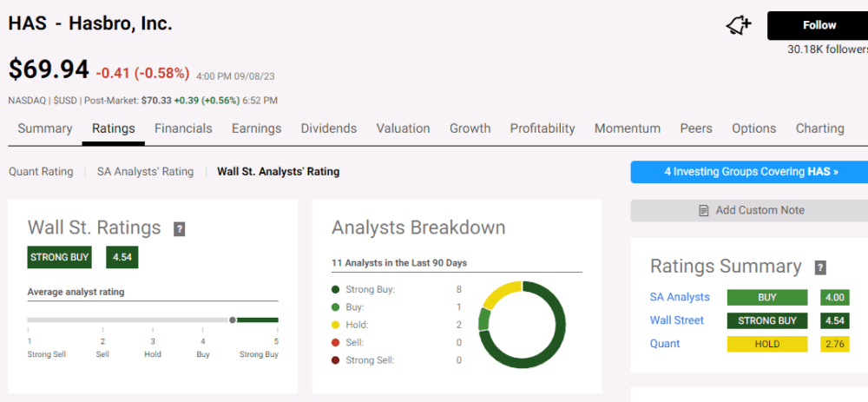The height and width of the screenshot is (402, 868).
Task: Select Quant Rating sub-tab
Action: coord(41,172)
